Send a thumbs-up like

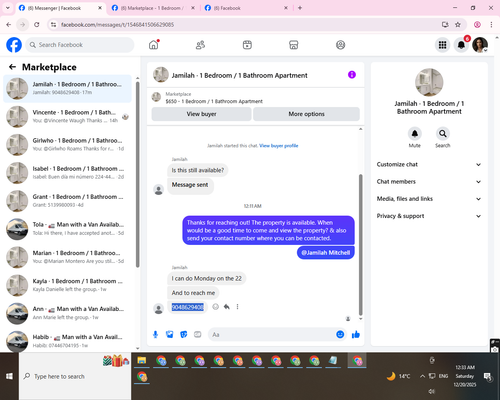356,334
